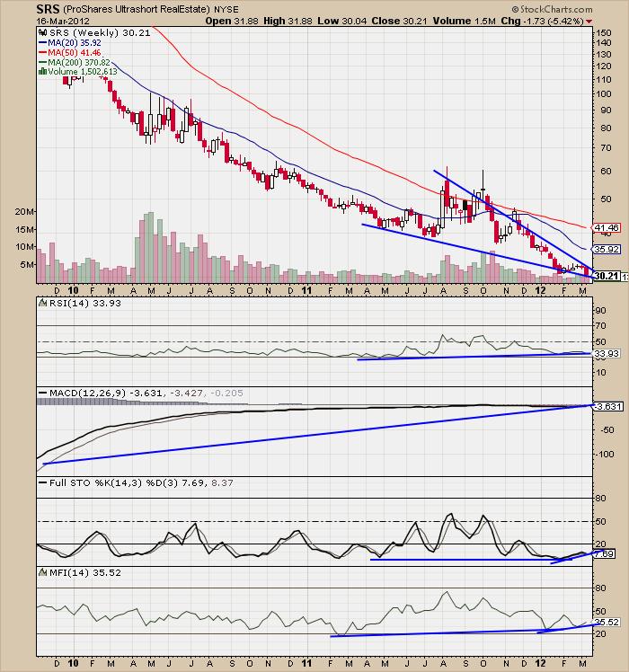Image resolution: width=629 pixels, height=672 pixels.
Task: Click the -100 MACD axis label
Action: point(606,455)
